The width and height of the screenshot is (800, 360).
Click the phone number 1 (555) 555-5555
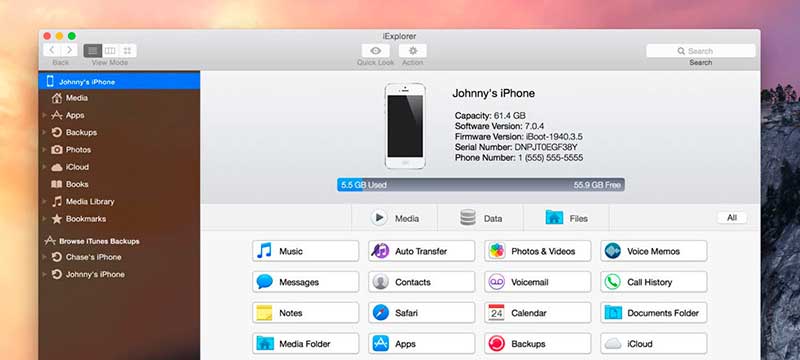550,158
